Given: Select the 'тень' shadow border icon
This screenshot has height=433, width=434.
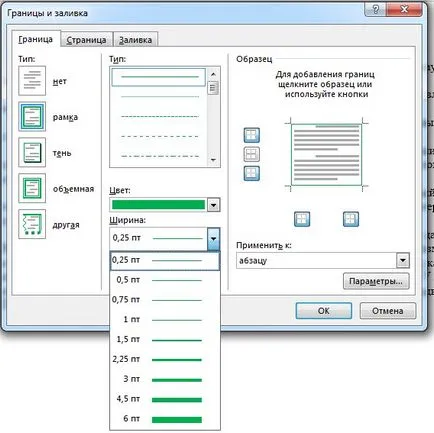Looking at the screenshot, I should [32, 153].
